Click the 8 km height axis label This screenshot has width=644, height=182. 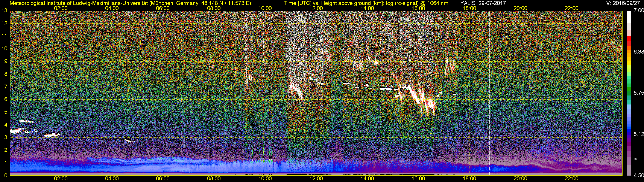tap(6, 74)
